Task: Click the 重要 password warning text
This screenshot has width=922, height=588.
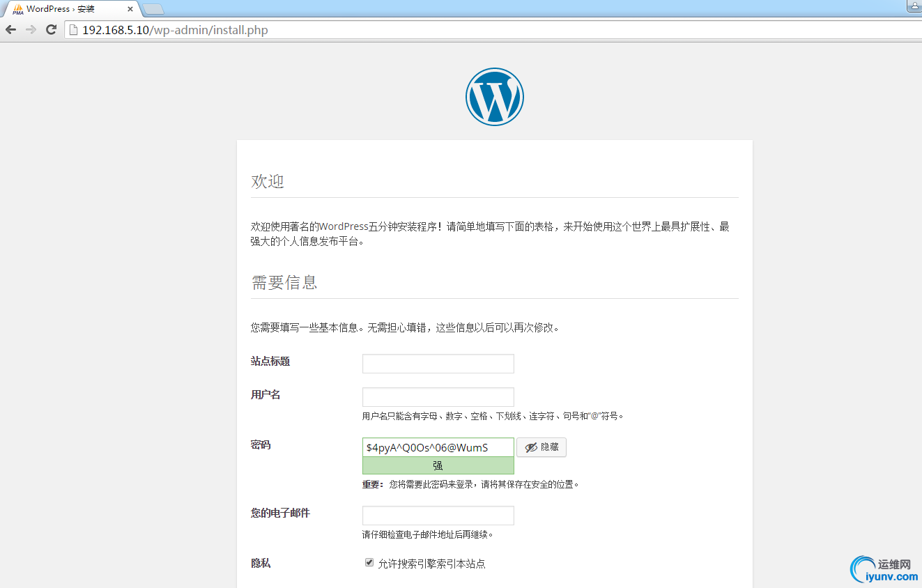Action: (471, 484)
